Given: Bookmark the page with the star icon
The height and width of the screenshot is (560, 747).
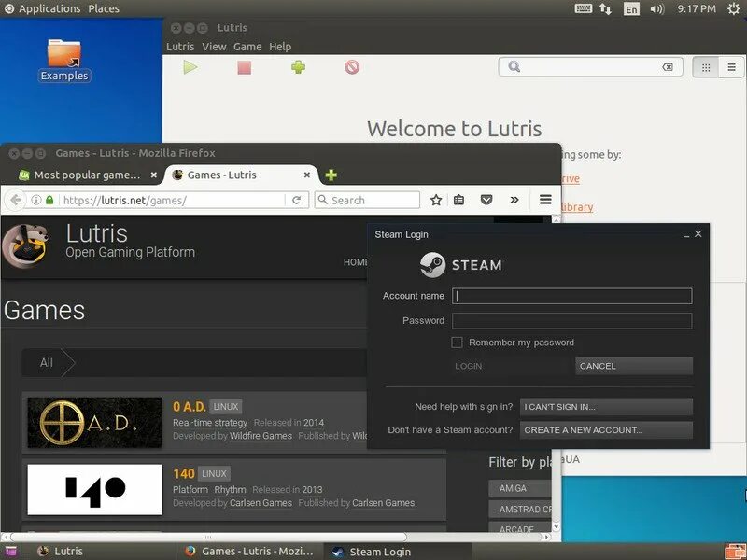Looking at the screenshot, I should [435, 199].
